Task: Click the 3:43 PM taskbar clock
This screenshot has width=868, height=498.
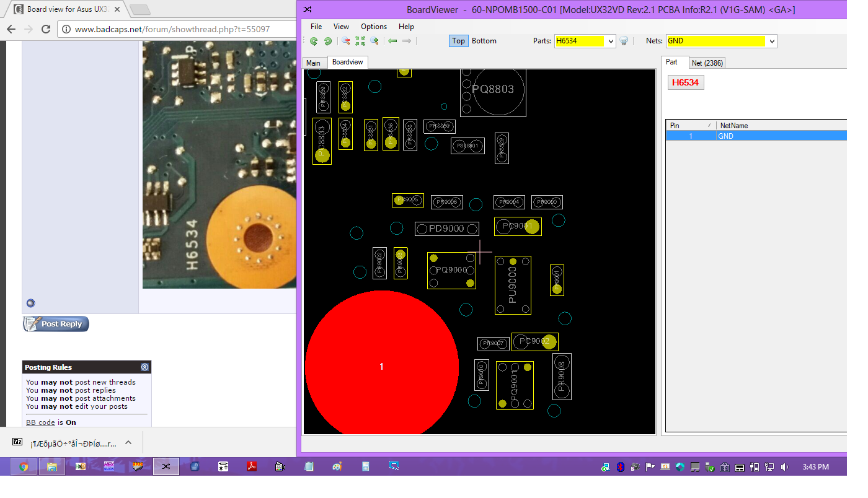Action: [815, 467]
